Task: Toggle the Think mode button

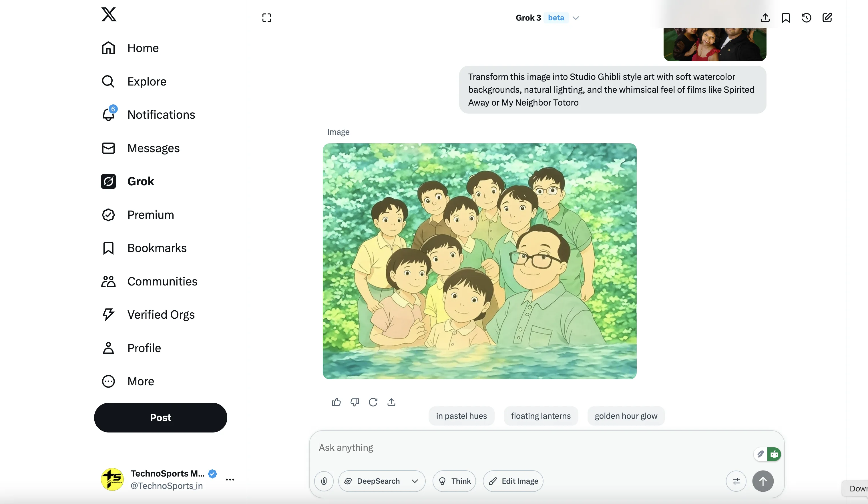Action: 454,481
